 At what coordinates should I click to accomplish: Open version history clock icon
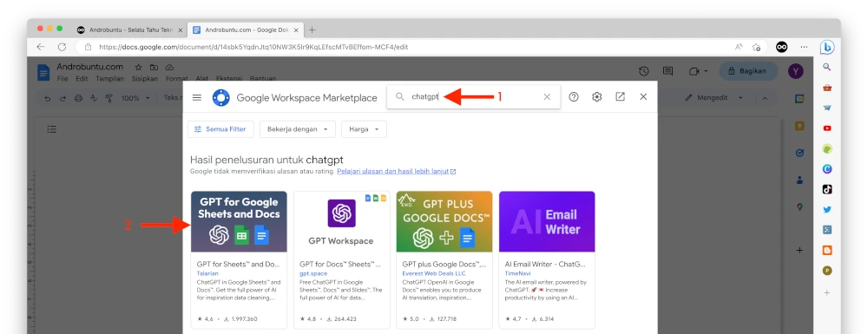pyautogui.click(x=643, y=71)
